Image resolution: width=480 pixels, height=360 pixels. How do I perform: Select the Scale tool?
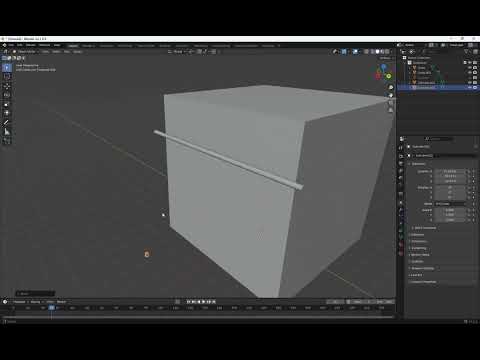coord(7,104)
